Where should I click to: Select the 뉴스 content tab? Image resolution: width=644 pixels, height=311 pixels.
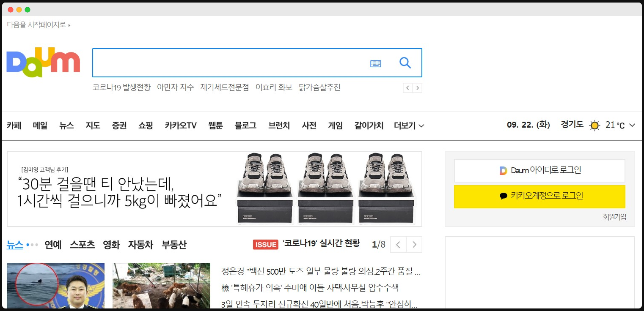tap(15, 245)
